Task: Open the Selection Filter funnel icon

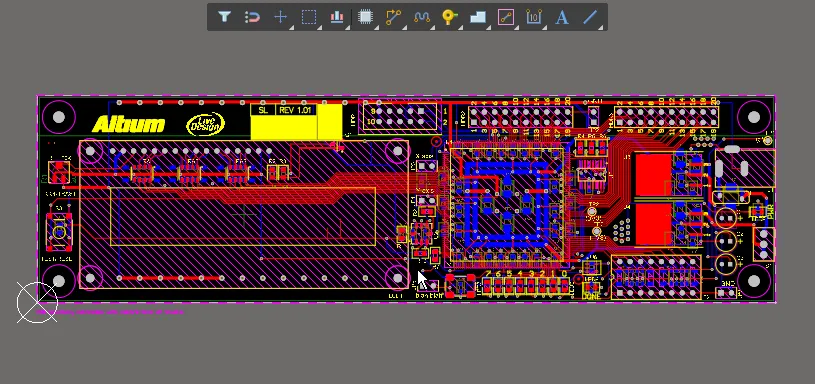Action: point(224,17)
